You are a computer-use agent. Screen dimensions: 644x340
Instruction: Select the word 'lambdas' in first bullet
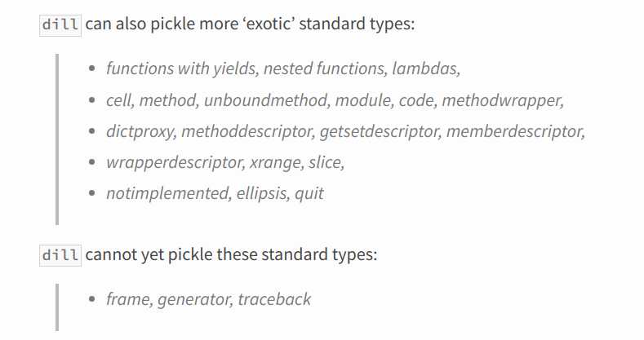click(424, 68)
